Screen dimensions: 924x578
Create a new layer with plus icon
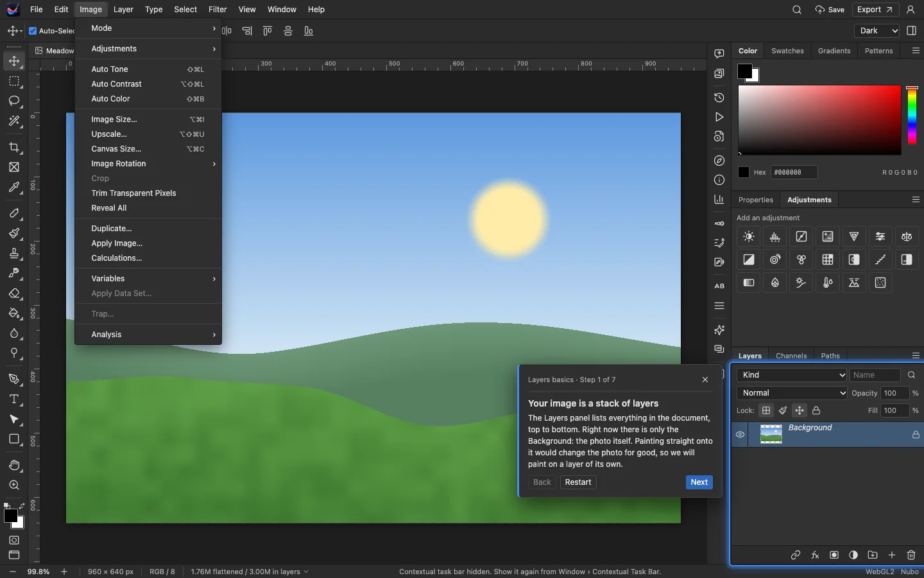point(892,555)
